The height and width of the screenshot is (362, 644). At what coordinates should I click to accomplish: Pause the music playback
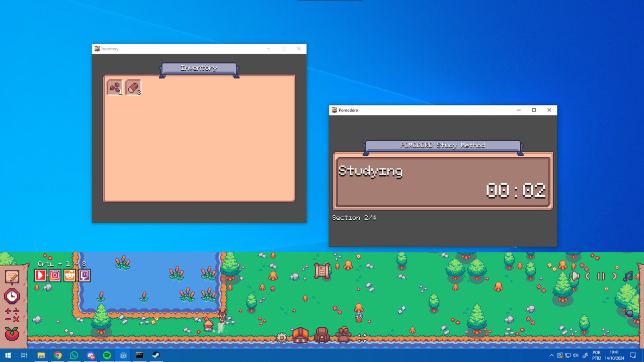[601, 276]
